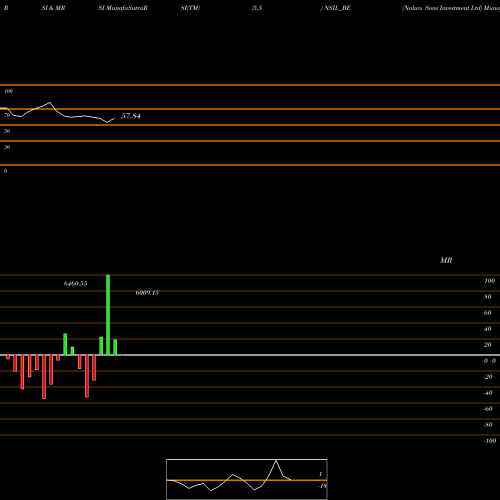Click the MR label above the histogram

click(x=446, y=260)
